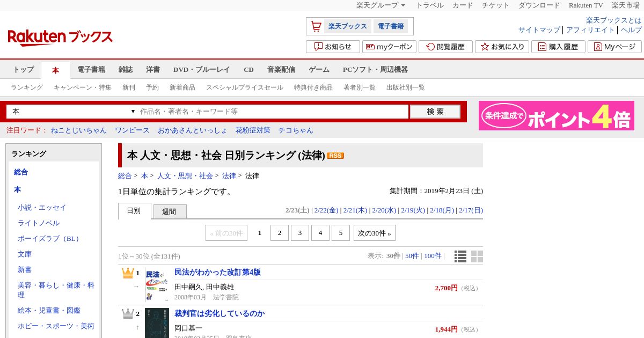Select the ゲーム tab
Image resolution: width=644 pixels, height=338 pixels.
319,70
